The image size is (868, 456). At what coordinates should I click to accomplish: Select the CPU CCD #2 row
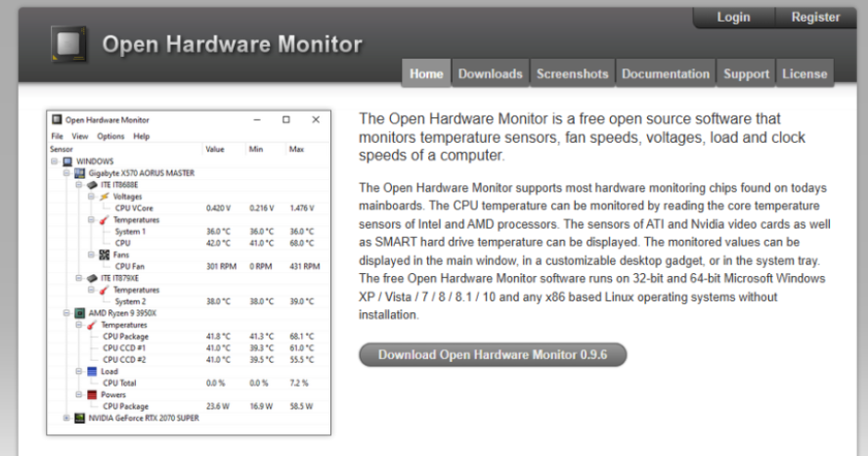point(189,359)
